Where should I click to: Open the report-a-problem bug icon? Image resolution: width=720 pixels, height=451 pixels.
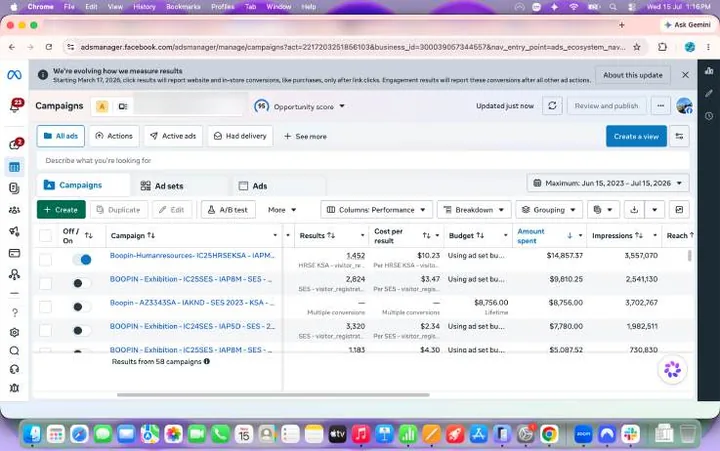click(14, 388)
